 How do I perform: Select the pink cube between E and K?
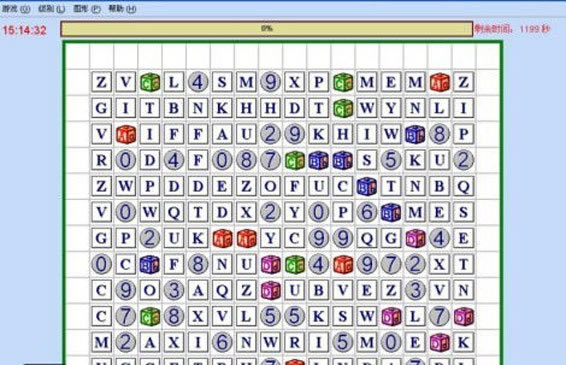click(x=440, y=342)
